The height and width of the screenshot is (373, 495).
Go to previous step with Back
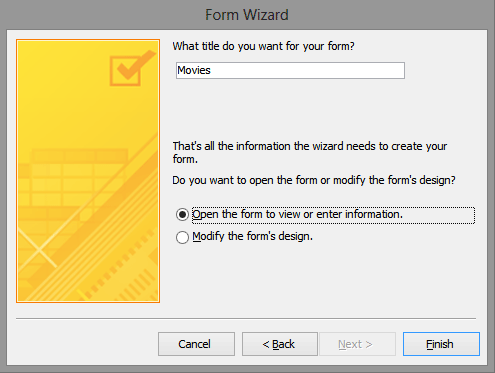pos(280,344)
